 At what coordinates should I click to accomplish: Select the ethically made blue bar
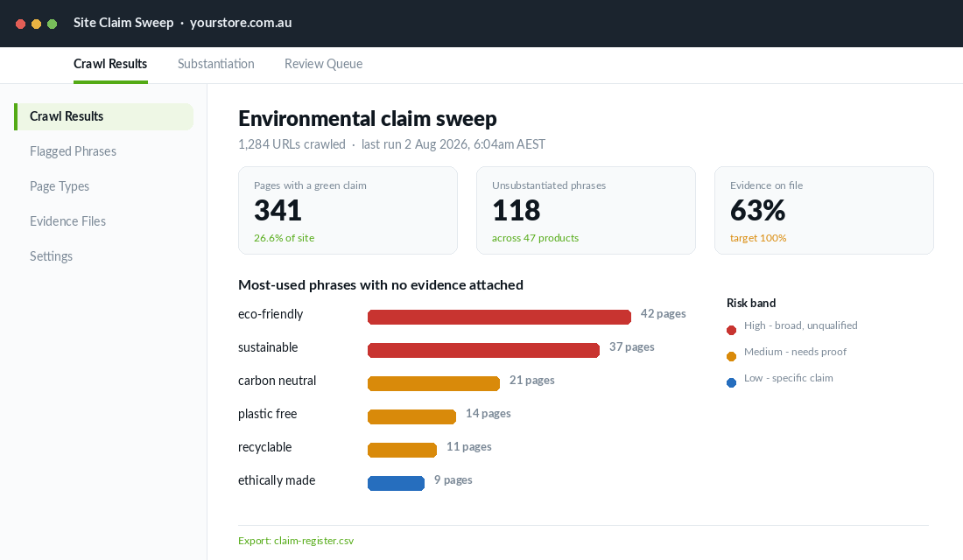396,483
